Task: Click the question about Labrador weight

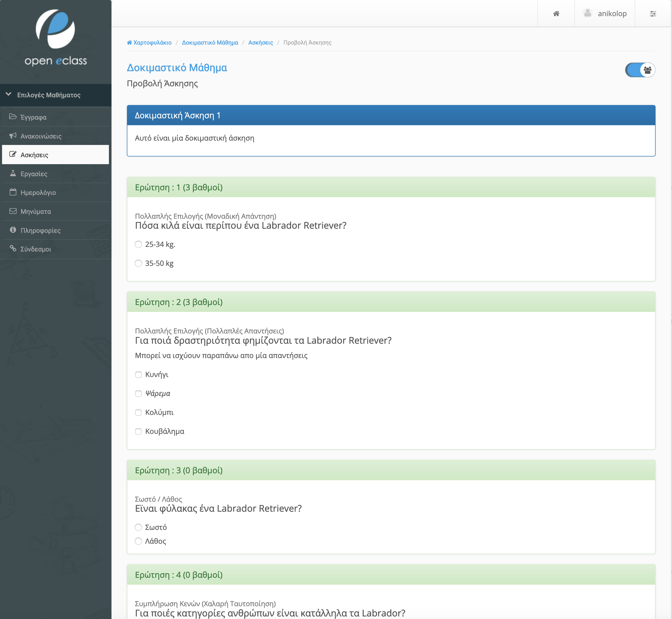Action: click(x=241, y=225)
